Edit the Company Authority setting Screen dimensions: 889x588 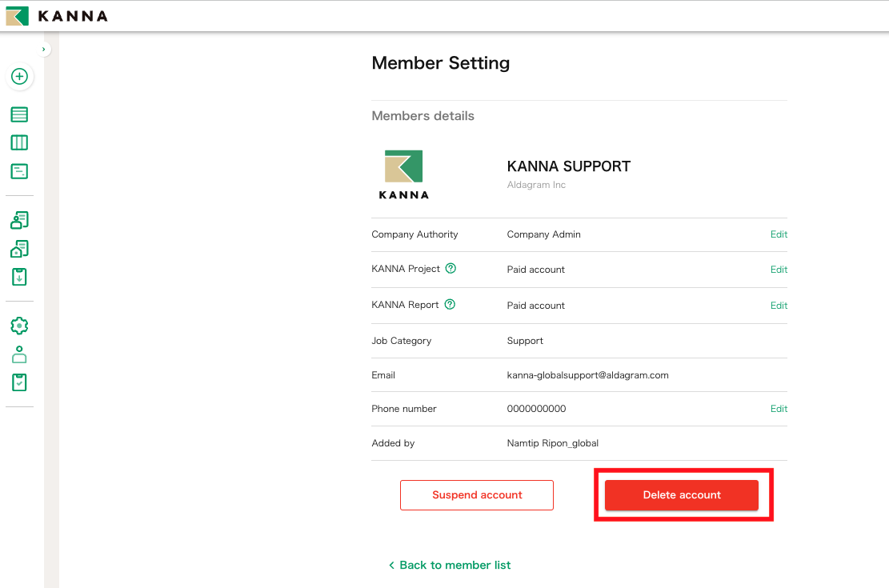[x=778, y=234]
